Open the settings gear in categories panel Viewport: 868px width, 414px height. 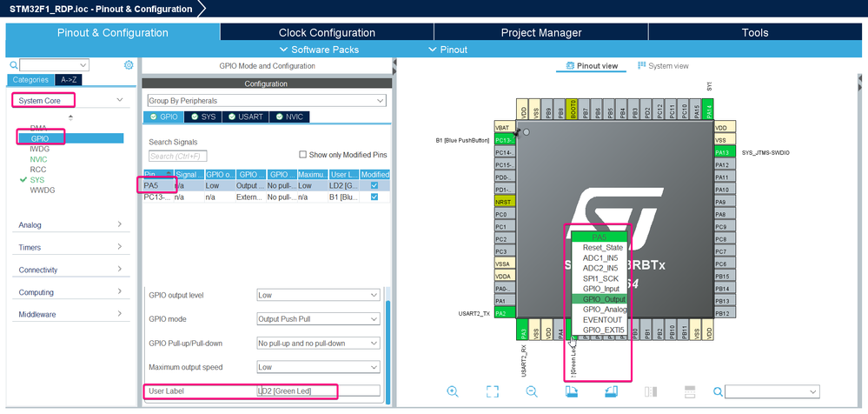pyautogui.click(x=129, y=65)
